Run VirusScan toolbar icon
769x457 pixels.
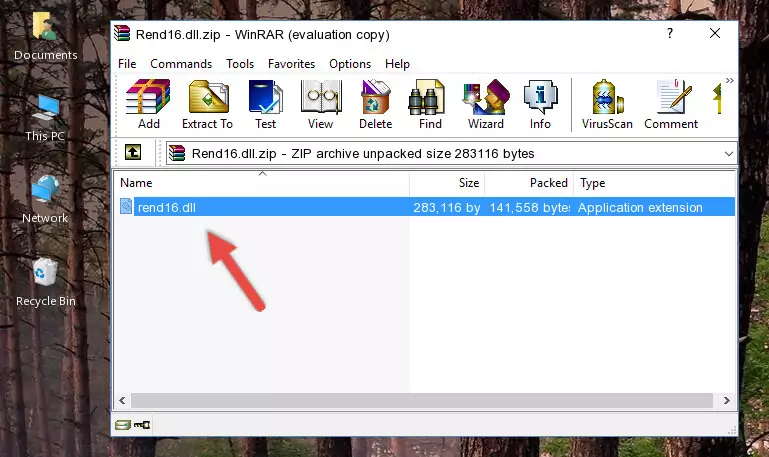[607, 104]
